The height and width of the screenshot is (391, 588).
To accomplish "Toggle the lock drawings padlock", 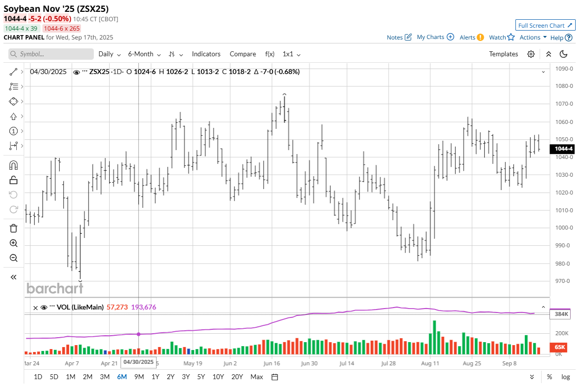I will click(13, 180).
